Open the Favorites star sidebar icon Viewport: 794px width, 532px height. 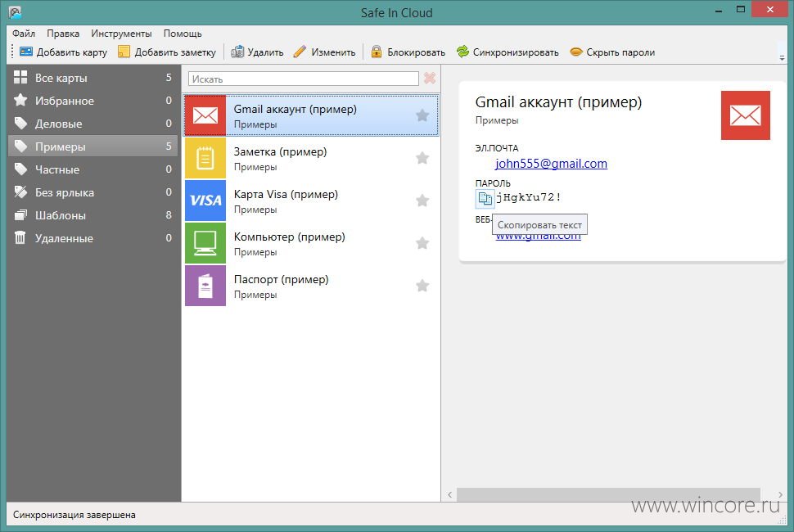[20, 100]
